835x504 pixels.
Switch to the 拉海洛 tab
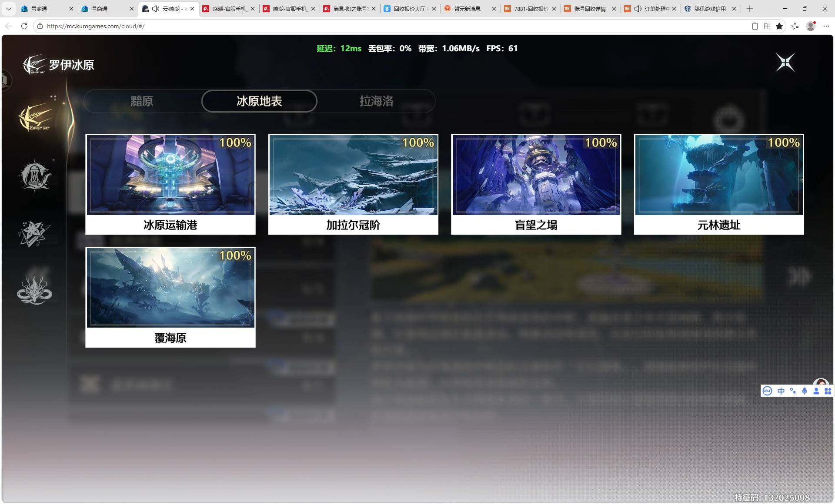376,101
